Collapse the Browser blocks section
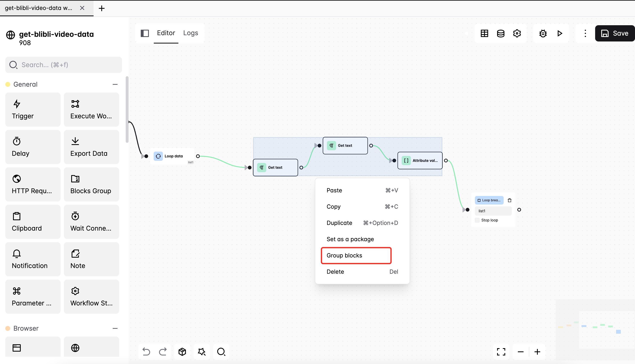Image resolution: width=635 pixels, height=364 pixels. [x=115, y=328]
